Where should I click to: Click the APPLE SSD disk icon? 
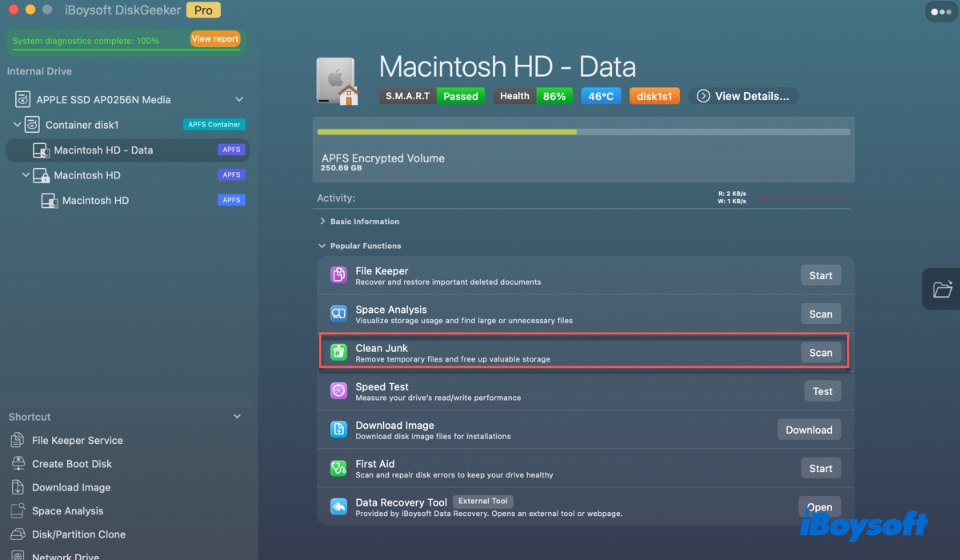[x=22, y=100]
